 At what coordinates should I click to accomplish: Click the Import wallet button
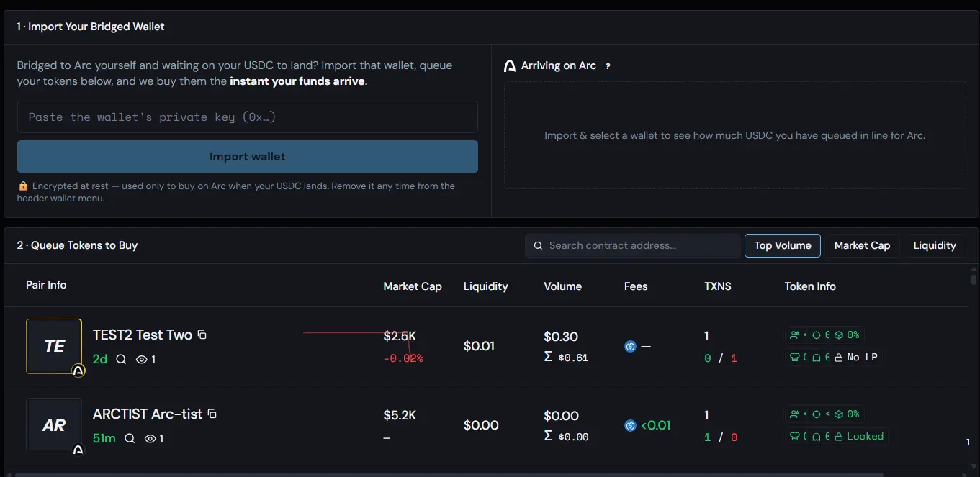(248, 156)
